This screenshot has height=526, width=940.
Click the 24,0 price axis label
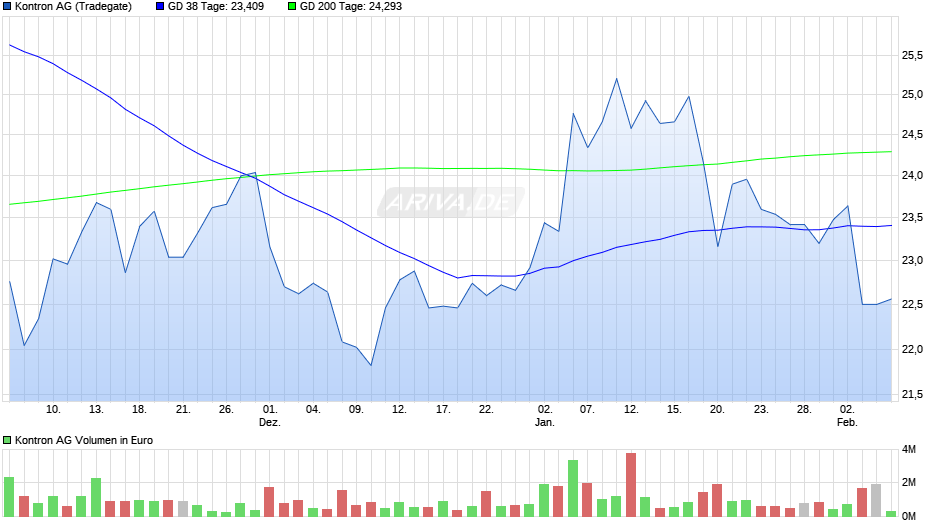[x=912, y=176]
